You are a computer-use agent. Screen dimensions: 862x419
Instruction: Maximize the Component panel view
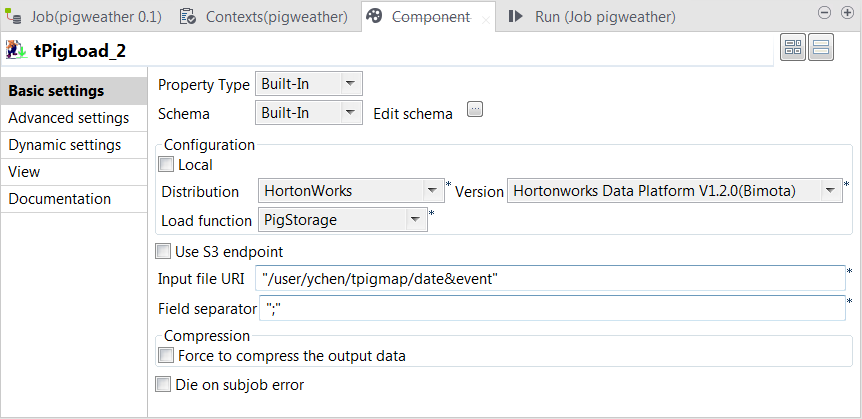[x=845, y=13]
